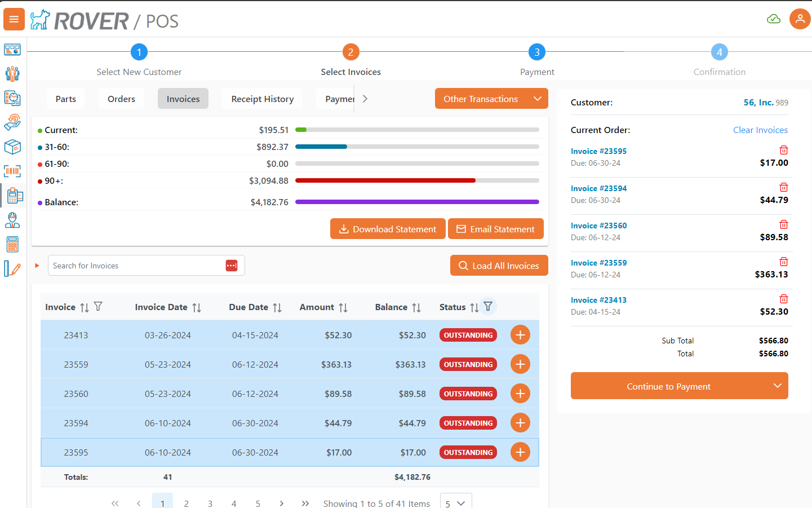Select the calculator icon in the sidebar

coord(12,244)
